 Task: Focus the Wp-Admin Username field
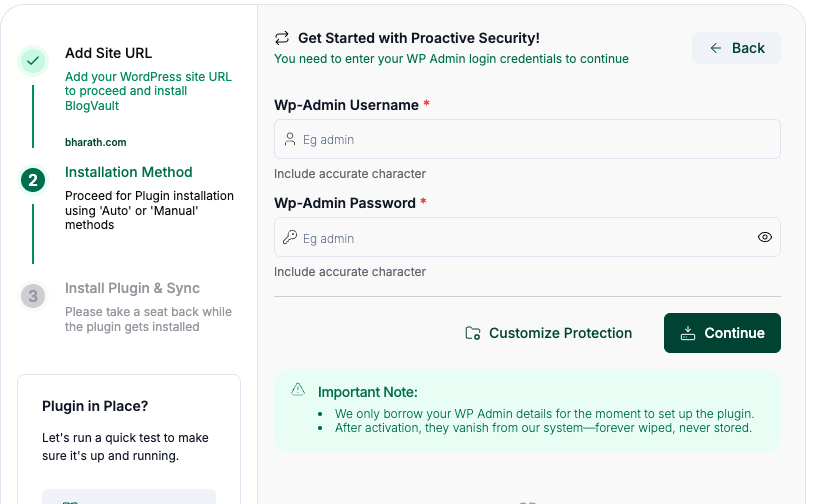(527, 140)
